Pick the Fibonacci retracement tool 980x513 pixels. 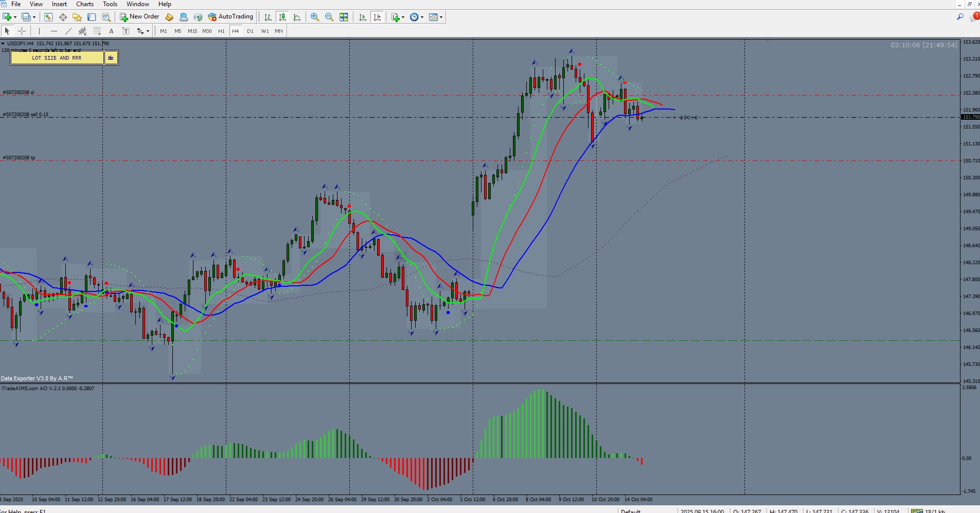(x=97, y=31)
